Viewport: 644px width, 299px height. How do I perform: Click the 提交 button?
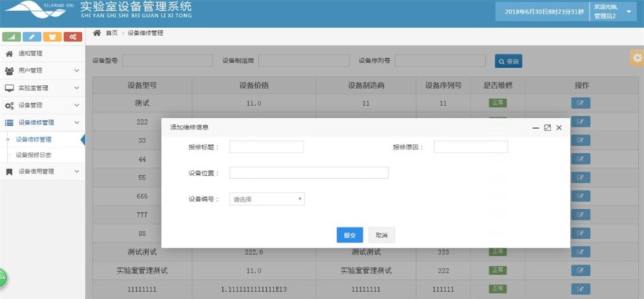click(349, 235)
